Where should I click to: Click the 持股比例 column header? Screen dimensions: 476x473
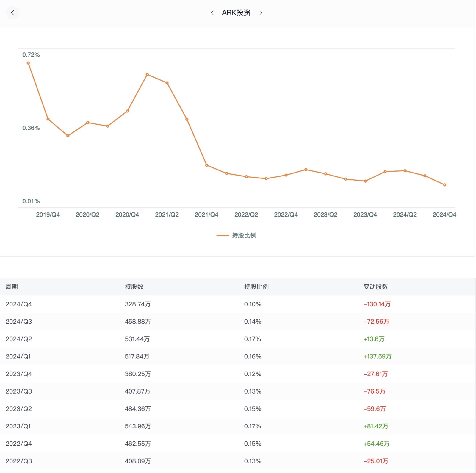(256, 287)
